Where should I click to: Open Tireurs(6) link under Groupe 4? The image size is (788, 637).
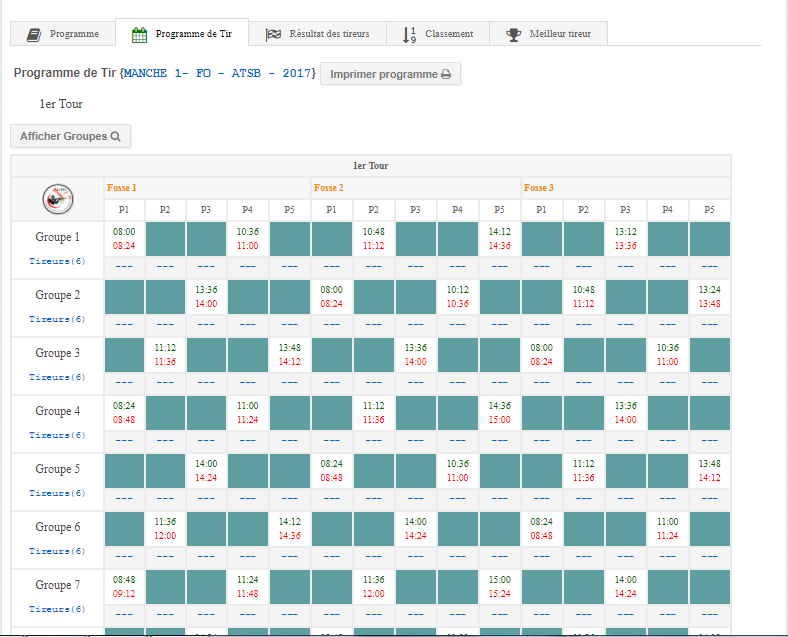click(x=57, y=435)
